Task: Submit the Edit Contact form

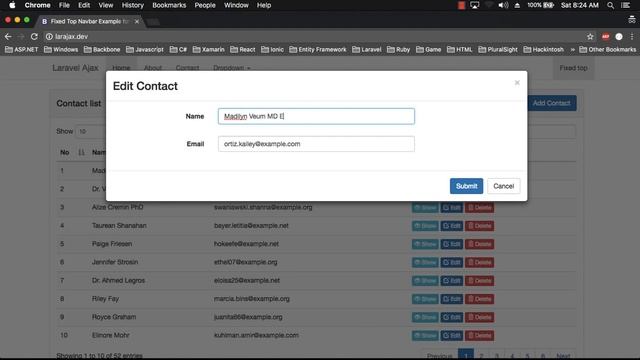Action: pos(466,186)
